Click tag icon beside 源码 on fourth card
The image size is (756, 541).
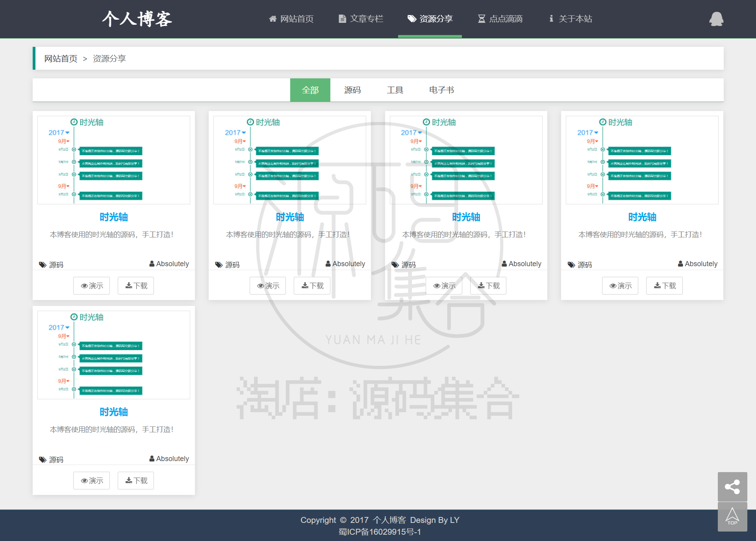[571, 265]
